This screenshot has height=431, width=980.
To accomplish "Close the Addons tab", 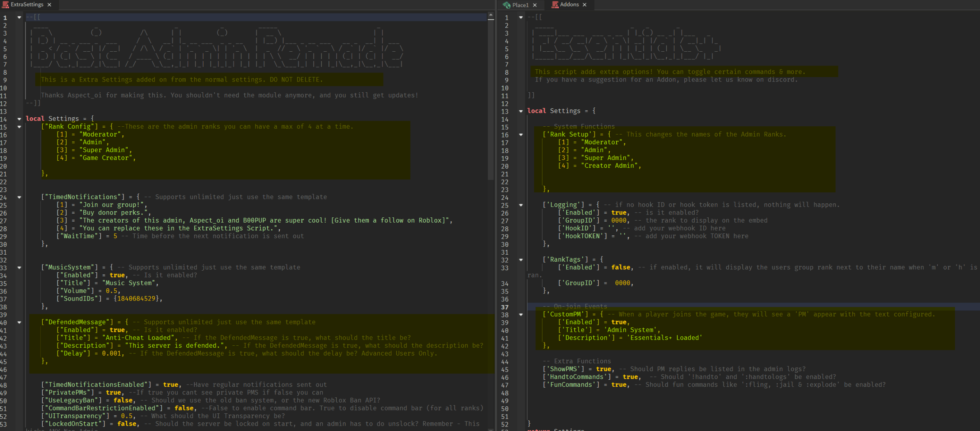I will (x=585, y=5).
